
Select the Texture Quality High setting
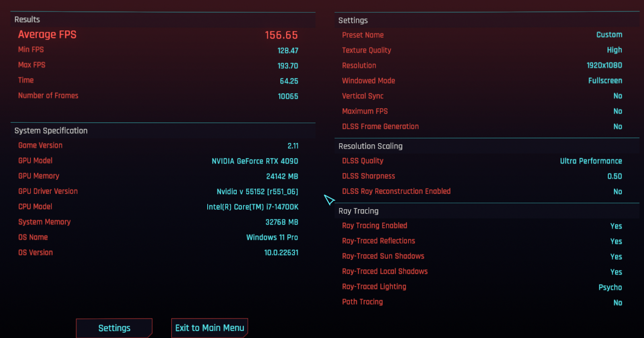(x=614, y=50)
